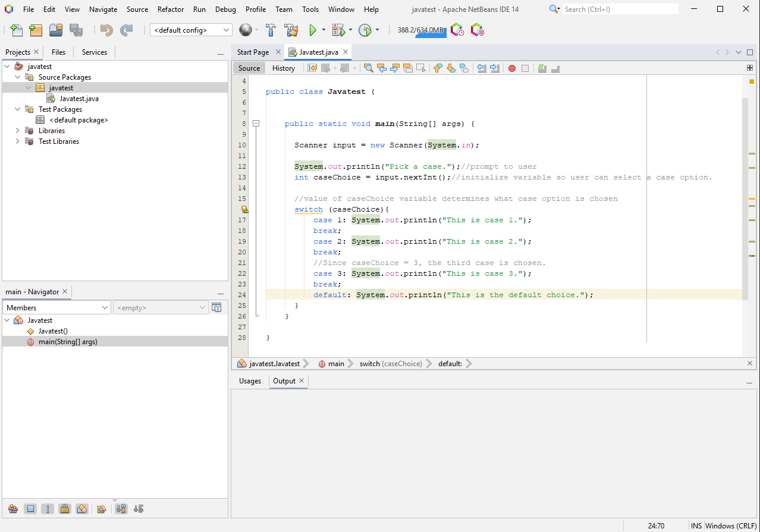Click the profiler snapshot icon with clock
Image resolution: width=760 pixels, height=532 pixels.
[x=457, y=30]
